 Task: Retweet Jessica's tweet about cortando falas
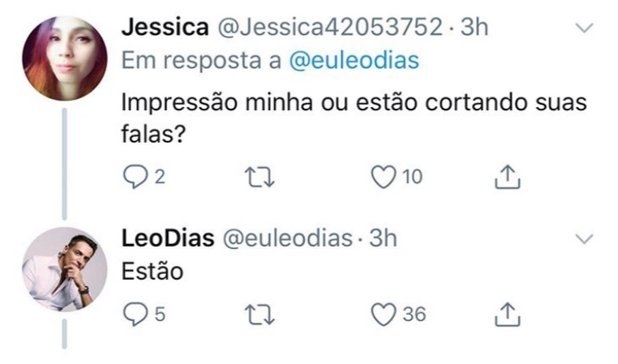258,176
